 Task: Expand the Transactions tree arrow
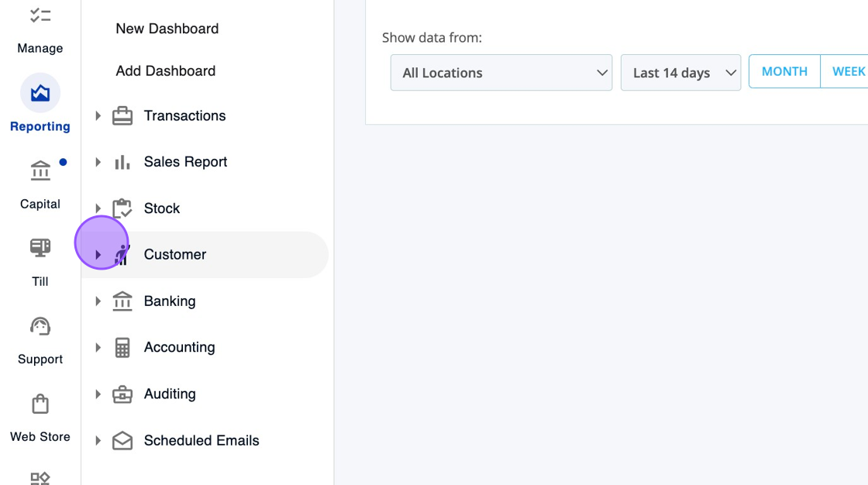(98, 116)
